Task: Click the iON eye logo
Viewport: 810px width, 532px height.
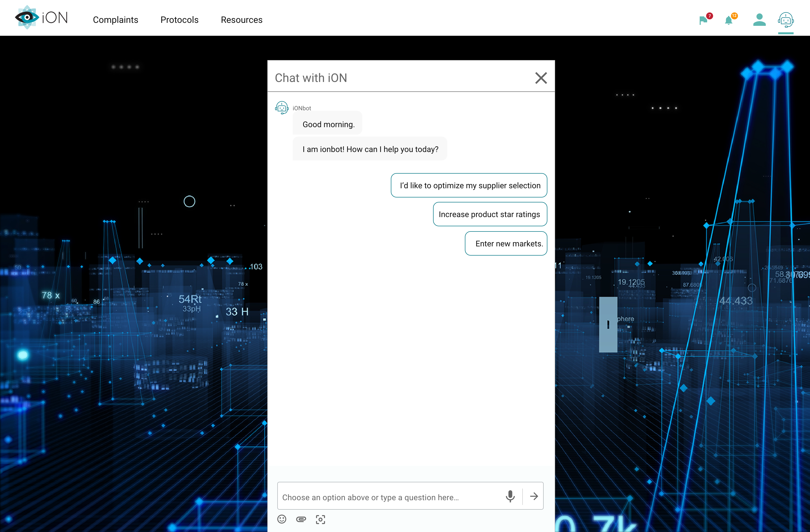Action: 27,17
